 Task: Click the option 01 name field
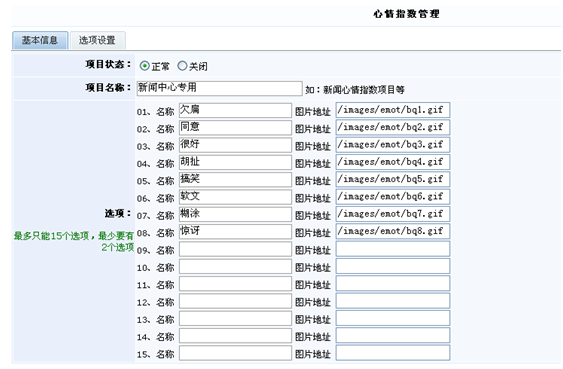[235, 111]
